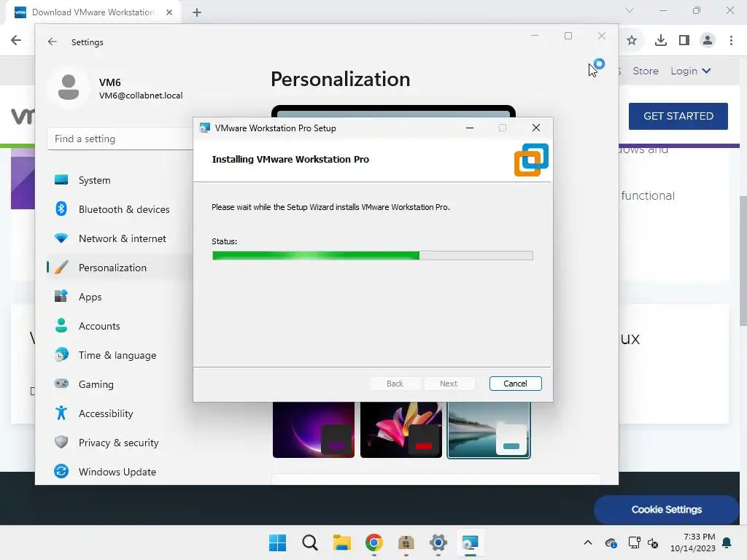Open the Chrome three-dot menu
The height and width of the screenshot is (560, 747).
click(x=731, y=41)
